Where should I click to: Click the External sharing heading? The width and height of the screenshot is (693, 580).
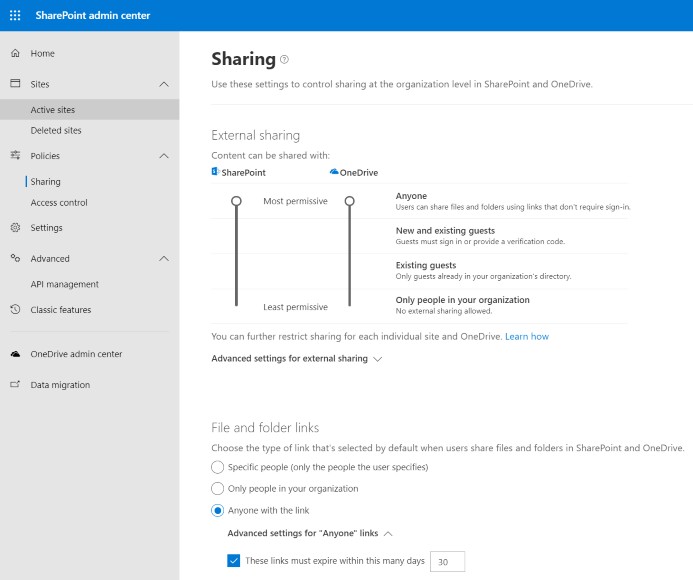point(255,135)
